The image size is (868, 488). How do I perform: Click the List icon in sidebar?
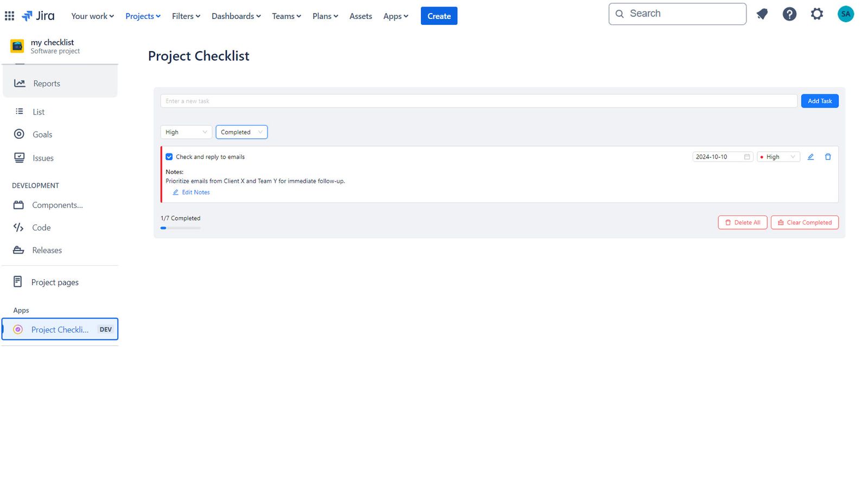(20, 112)
